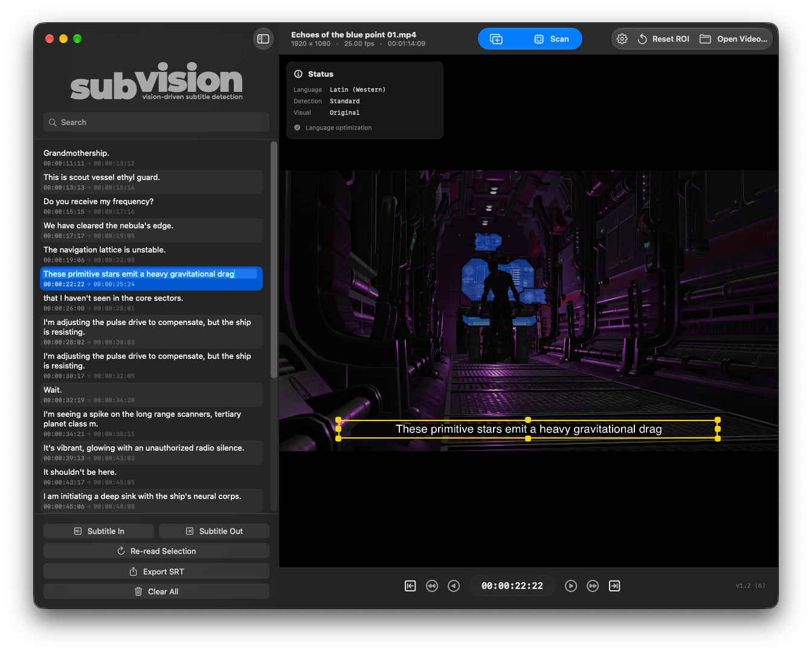Viewport: 812px width, 653px height.
Task: Click the "Standard" detection value
Action: click(x=345, y=101)
